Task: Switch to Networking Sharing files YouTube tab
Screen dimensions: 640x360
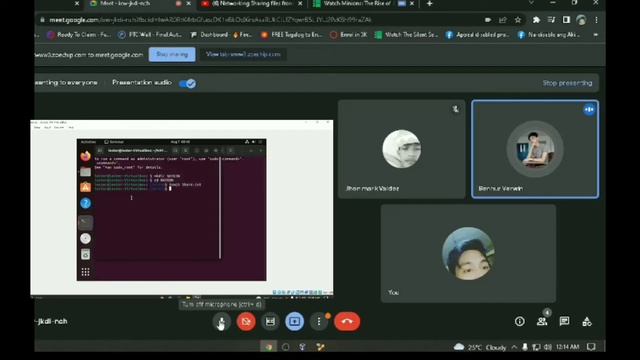Action: (251, 4)
